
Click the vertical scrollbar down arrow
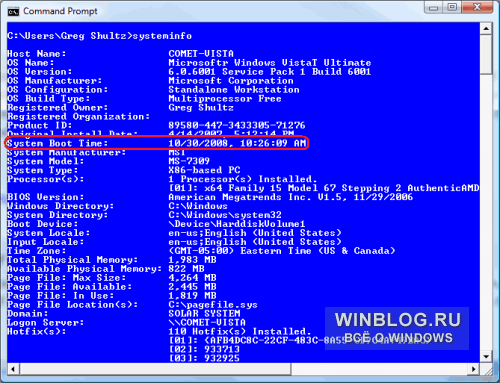coord(486,357)
